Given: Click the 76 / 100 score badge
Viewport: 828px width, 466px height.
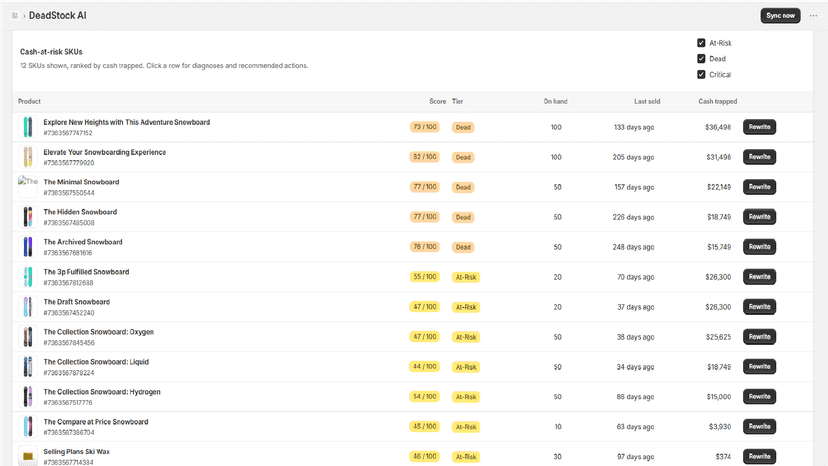Looking at the screenshot, I should (425, 247).
